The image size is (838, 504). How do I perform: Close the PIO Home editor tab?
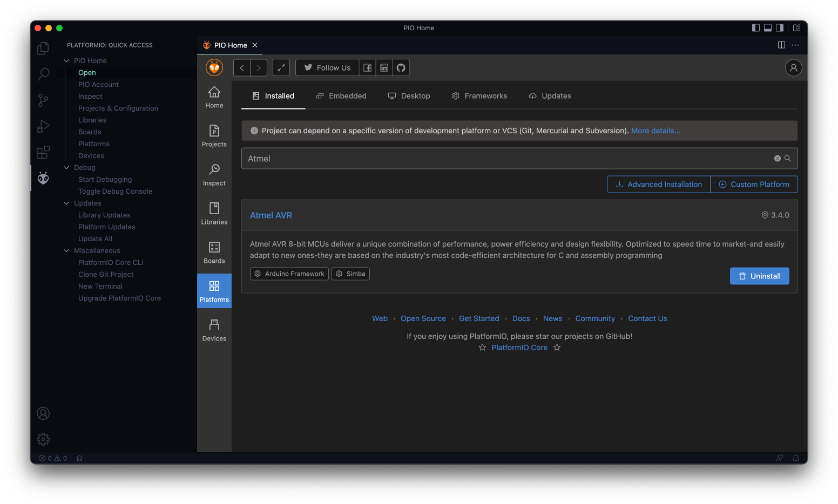coord(255,45)
